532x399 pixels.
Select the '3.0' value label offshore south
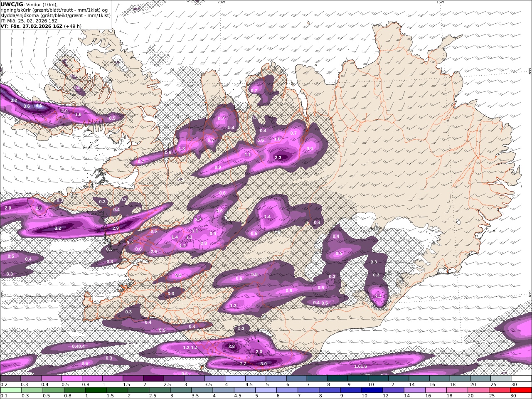264,364
